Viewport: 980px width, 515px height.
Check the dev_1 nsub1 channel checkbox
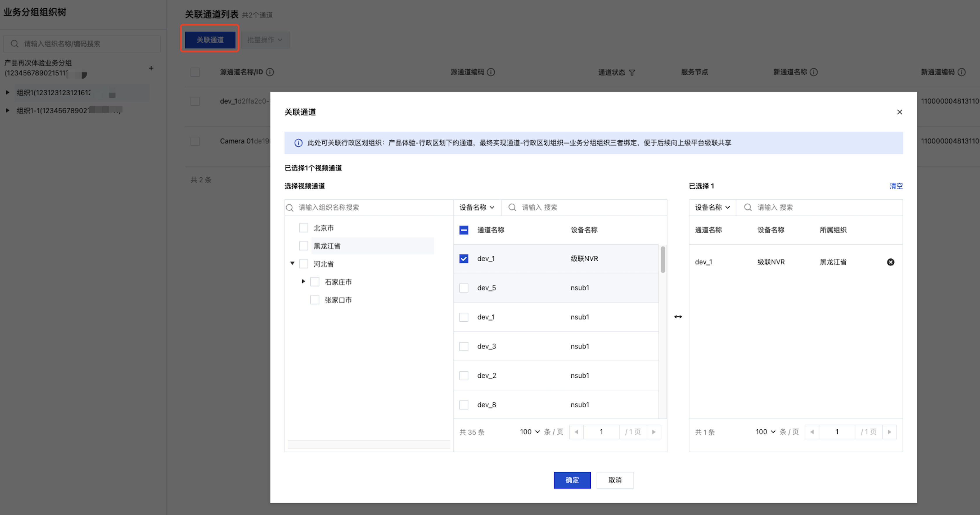pos(464,317)
